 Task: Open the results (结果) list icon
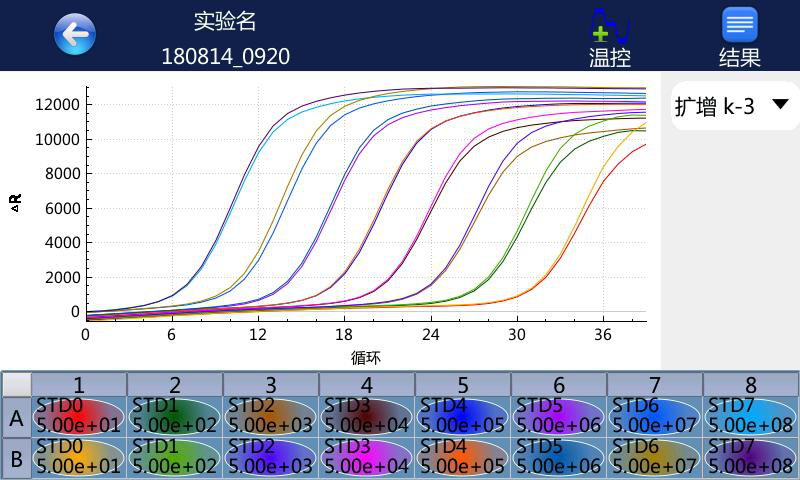[740, 37]
